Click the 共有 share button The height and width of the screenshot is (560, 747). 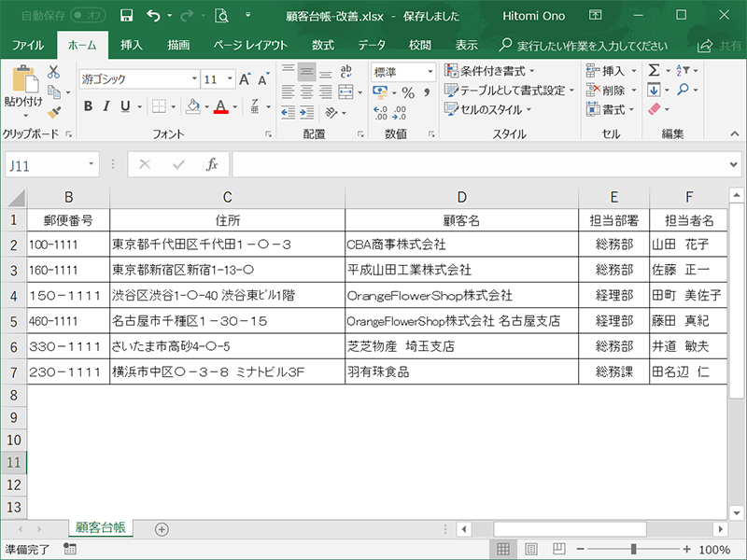[719, 46]
